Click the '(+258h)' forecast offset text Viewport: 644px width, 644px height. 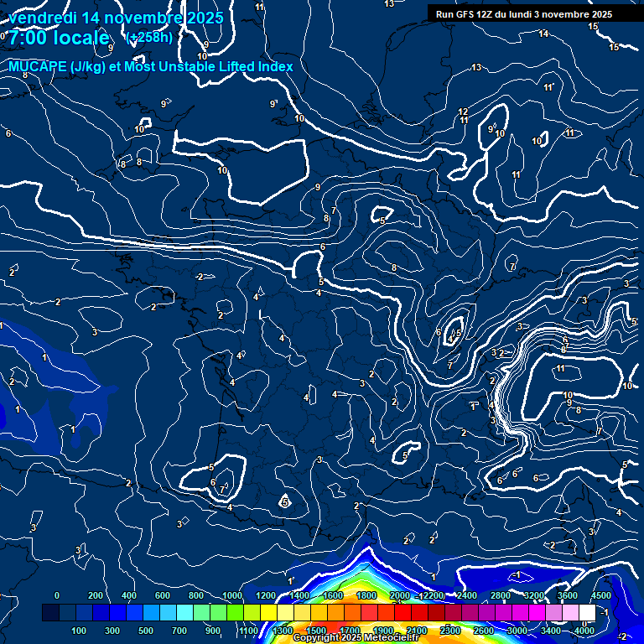(x=149, y=38)
